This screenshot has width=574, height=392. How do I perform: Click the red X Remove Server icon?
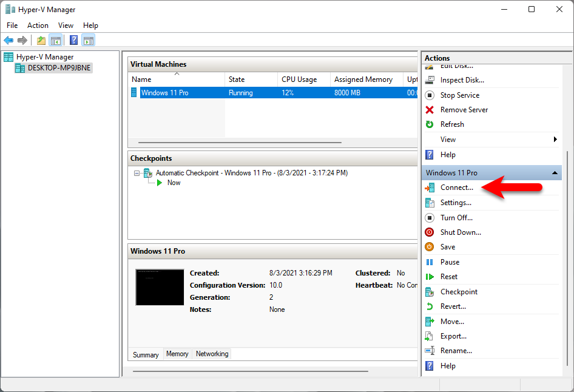pyautogui.click(x=430, y=110)
